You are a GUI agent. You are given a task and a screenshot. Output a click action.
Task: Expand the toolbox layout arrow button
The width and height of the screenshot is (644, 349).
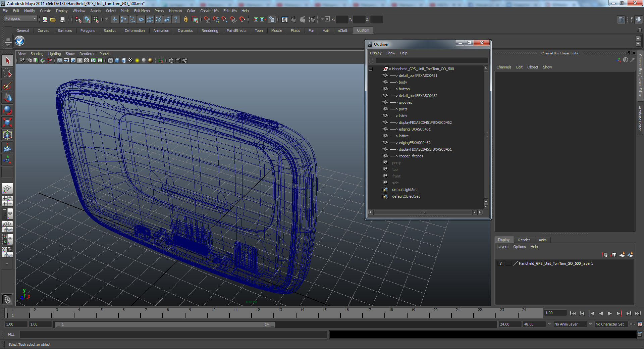pos(7,264)
